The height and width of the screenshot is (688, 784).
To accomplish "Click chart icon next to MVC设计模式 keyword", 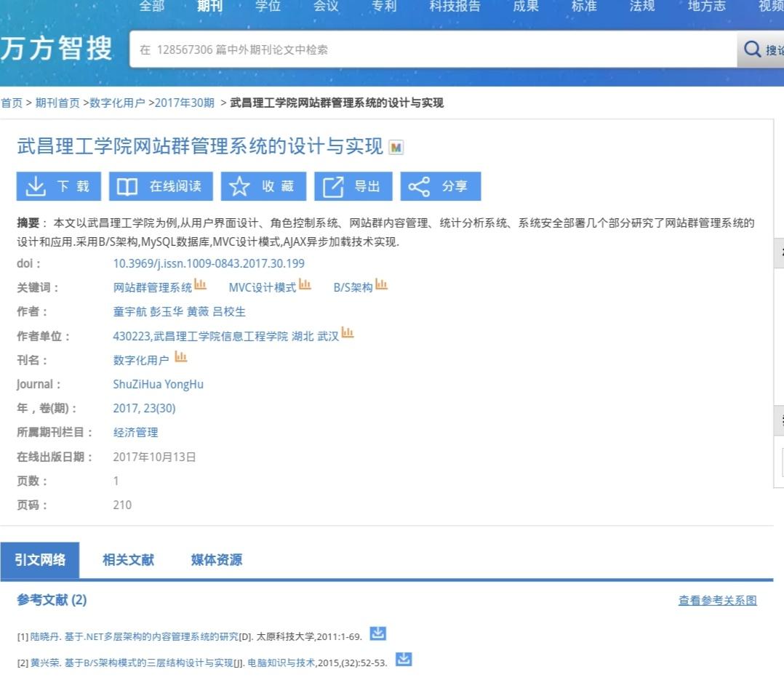I will click(x=305, y=285).
